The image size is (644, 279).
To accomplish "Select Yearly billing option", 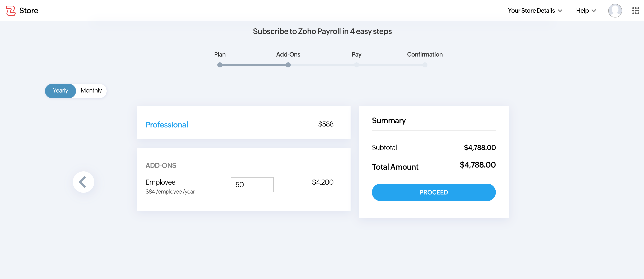I will pyautogui.click(x=60, y=91).
